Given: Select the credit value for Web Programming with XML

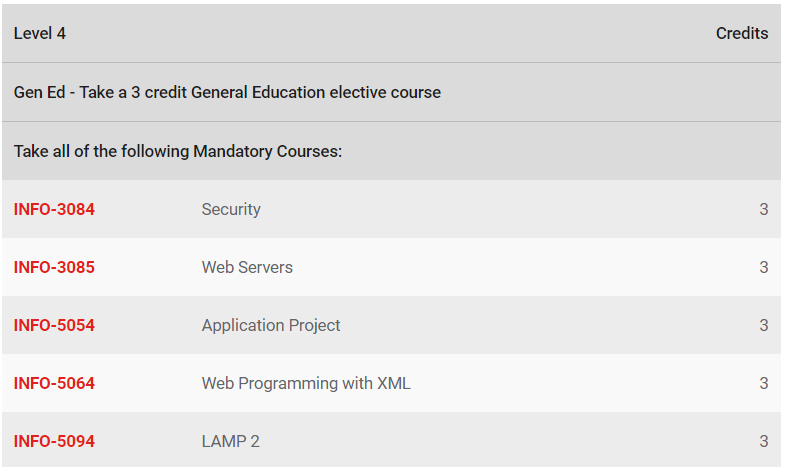Looking at the screenshot, I should click(764, 383).
